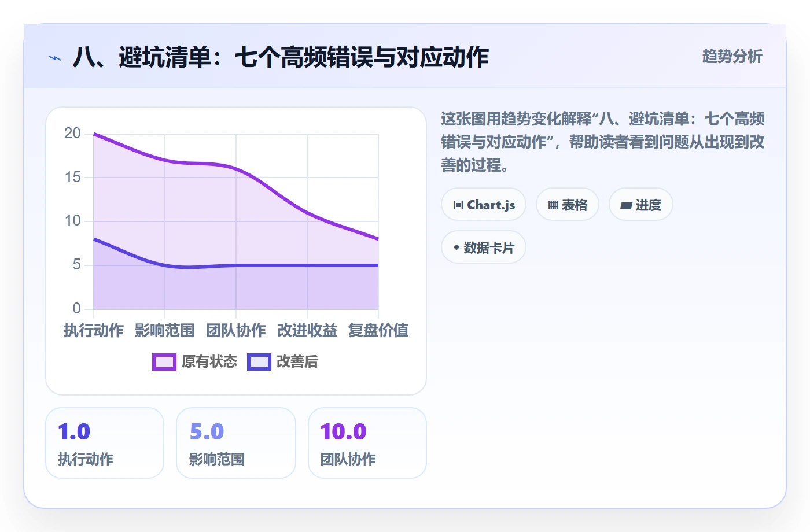
Task: Click the lightning icon beside the title
Action: 55,58
